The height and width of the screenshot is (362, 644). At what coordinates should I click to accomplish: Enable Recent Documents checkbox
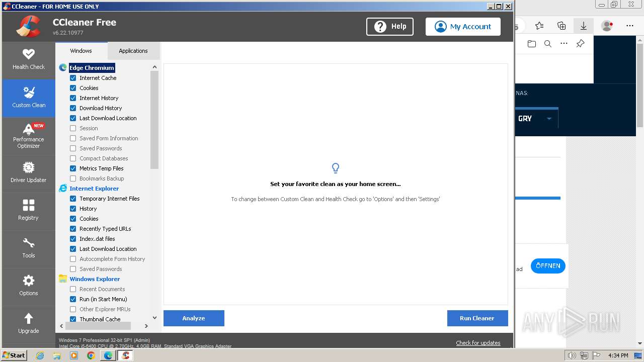pos(73,289)
